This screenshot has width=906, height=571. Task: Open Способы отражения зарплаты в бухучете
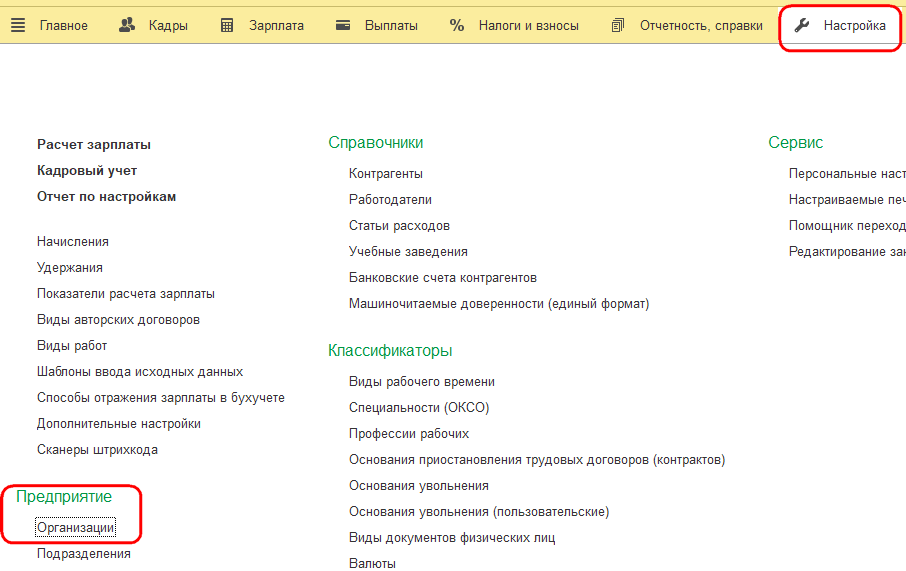coord(161,398)
